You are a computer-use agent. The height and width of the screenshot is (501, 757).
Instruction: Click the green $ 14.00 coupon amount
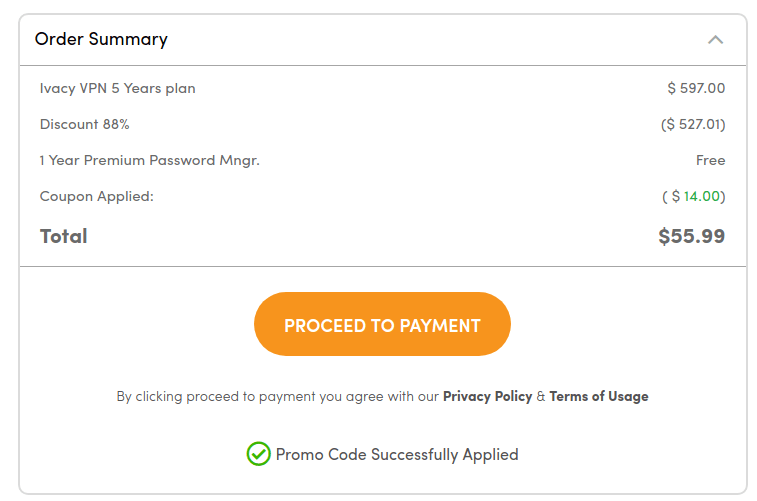point(702,196)
